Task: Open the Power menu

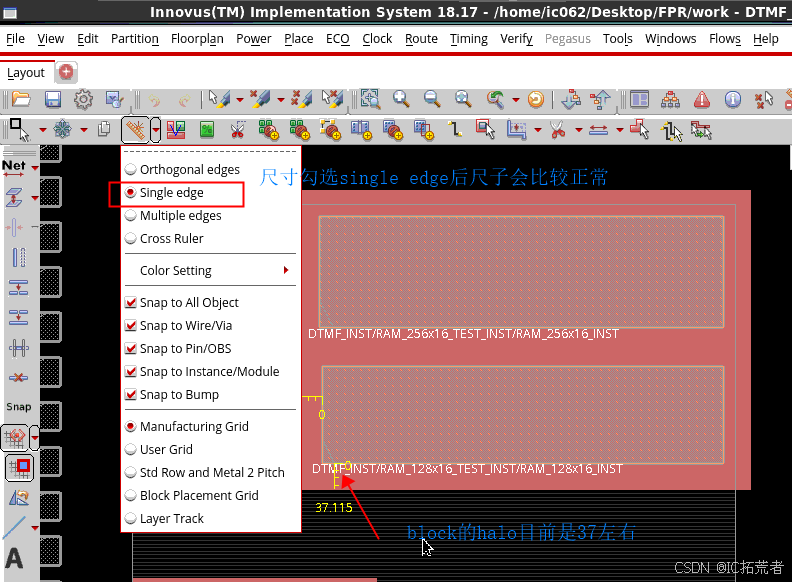Action: [x=254, y=38]
